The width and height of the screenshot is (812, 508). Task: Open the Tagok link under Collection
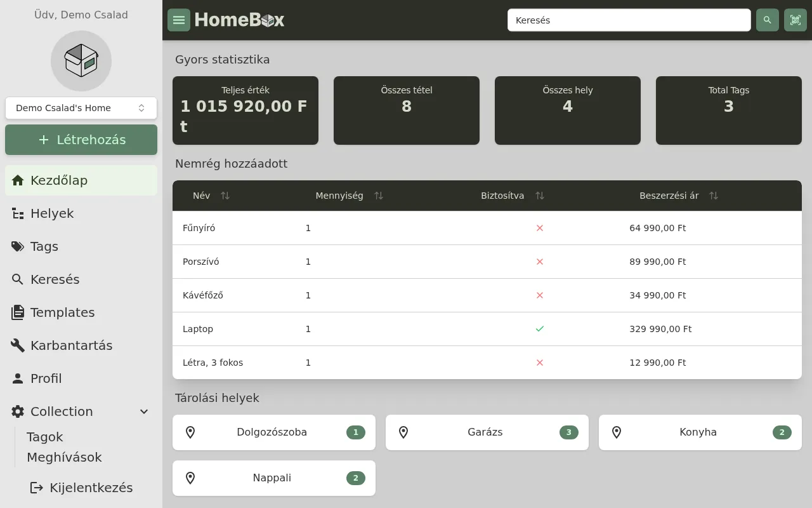(45, 437)
